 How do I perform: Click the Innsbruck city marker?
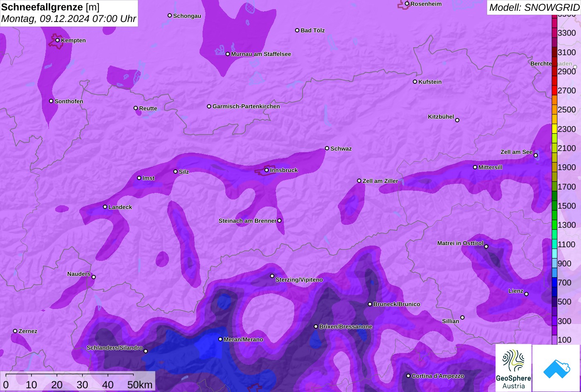[267, 170]
